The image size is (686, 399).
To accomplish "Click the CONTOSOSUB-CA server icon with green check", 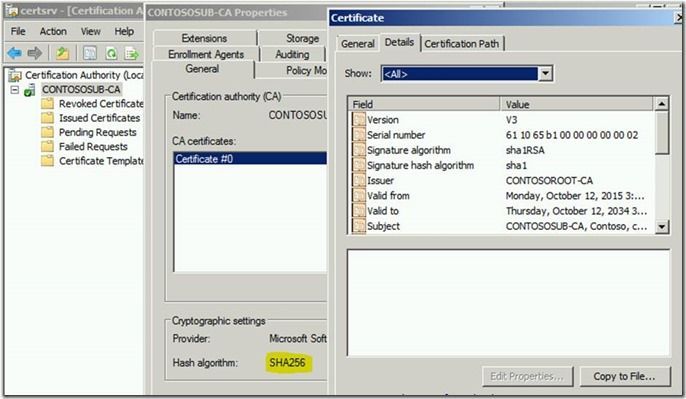I will (x=30, y=91).
